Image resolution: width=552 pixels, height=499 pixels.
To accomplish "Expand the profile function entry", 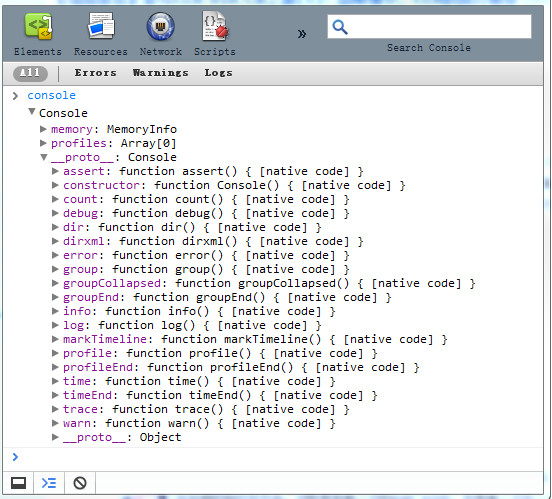I will 55,353.
